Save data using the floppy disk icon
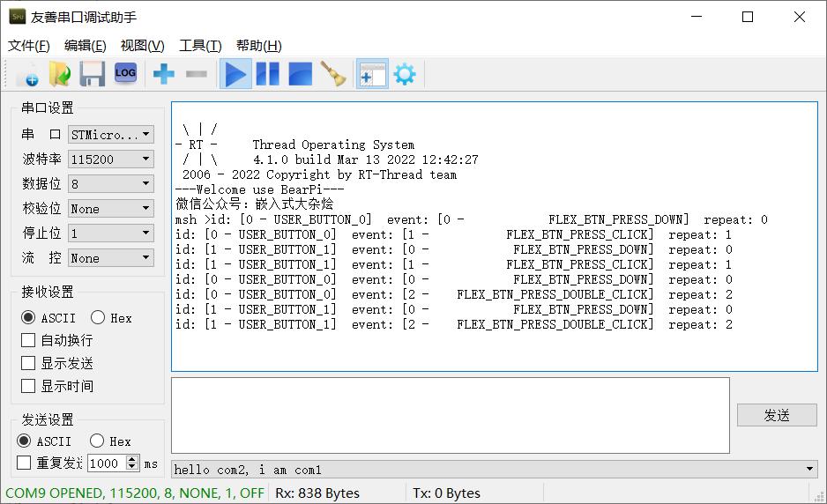Screen dimensions: 827x504 (x=93, y=74)
